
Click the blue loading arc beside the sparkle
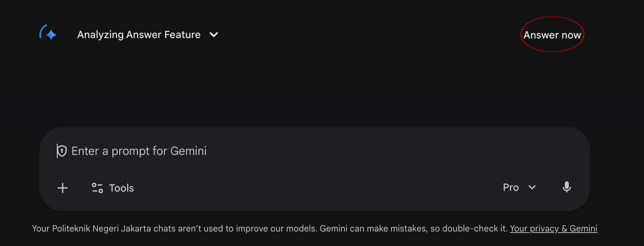42,31
